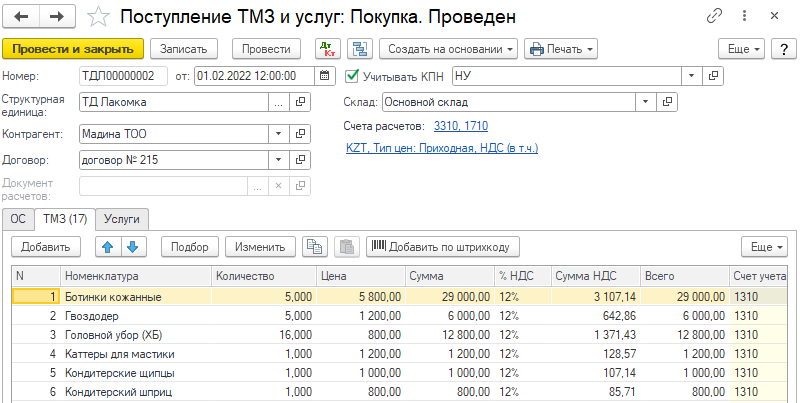Open the Печать dropdown menu
This screenshot has width=800, height=403.
[x=560, y=49]
